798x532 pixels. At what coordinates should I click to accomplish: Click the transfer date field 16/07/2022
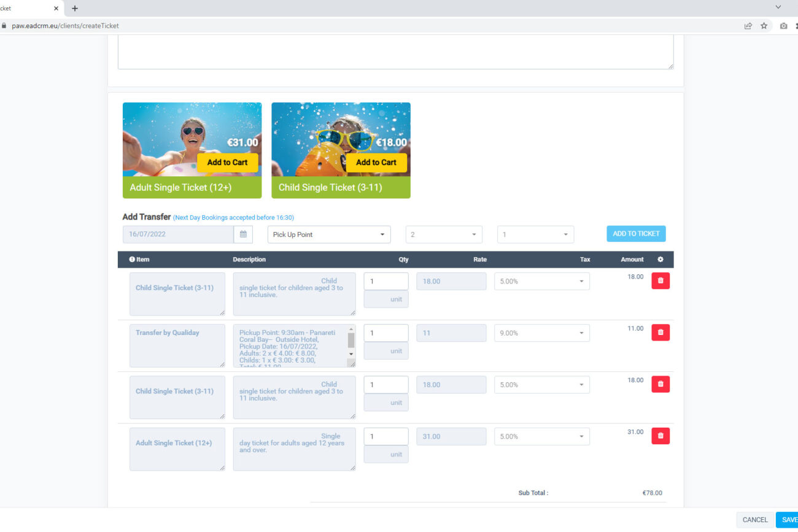[x=178, y=234]
